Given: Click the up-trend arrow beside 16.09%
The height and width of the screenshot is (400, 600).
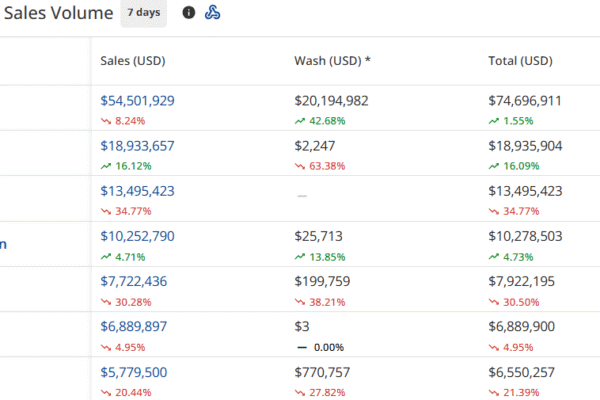Looking at the screenshot, I should (494, 165).
